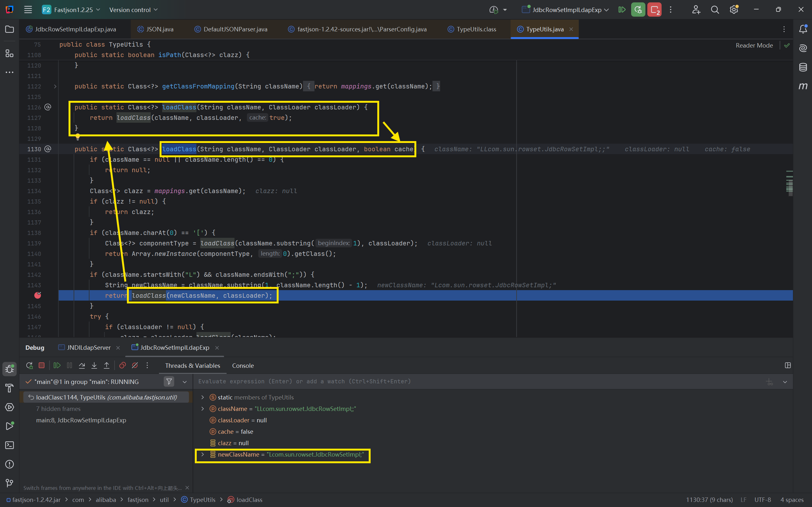
Task: Open evaluate expression history dropdown
Action: [x=785, y=382]
